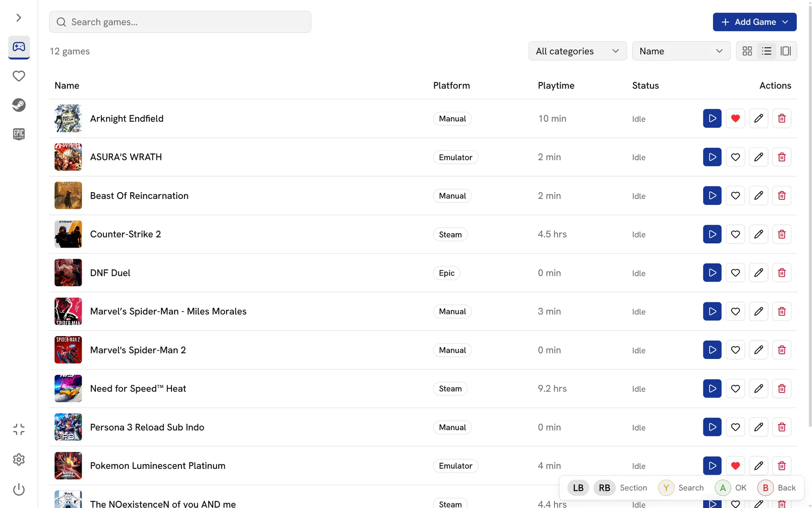
Task: Unfavorite Arknight Endfield via red heart
Action: (735, 119)
